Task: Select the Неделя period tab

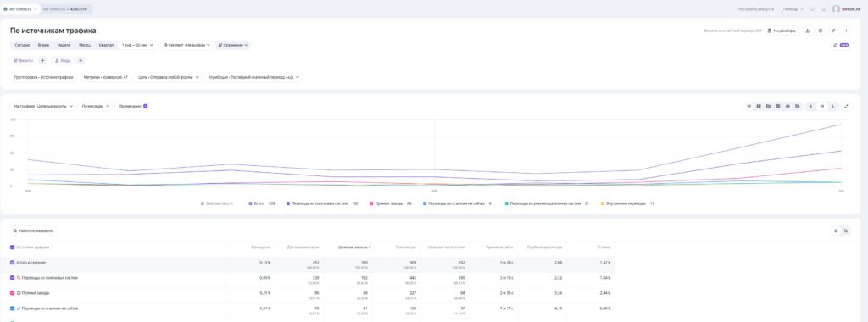Action: coord(64,45)
